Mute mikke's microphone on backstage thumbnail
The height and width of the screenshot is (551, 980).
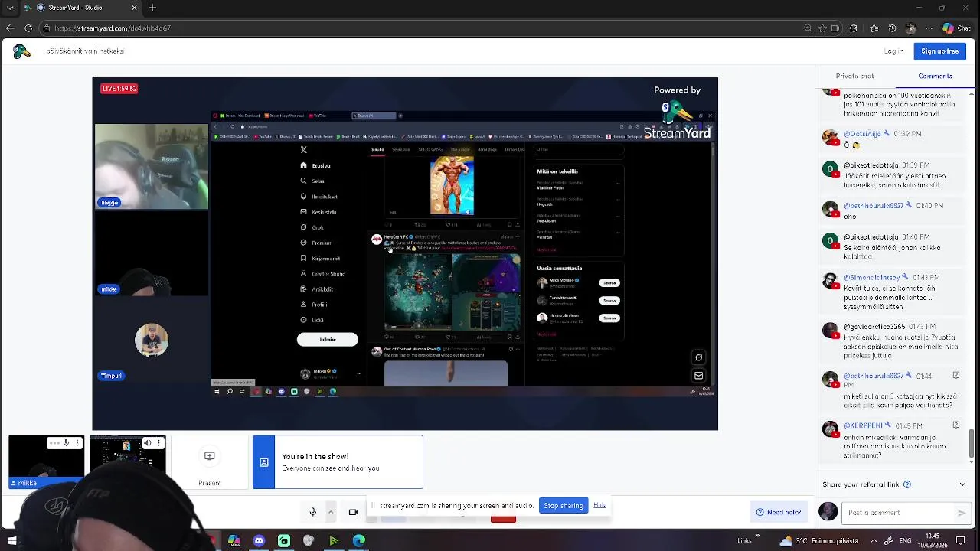click(66, 443)
